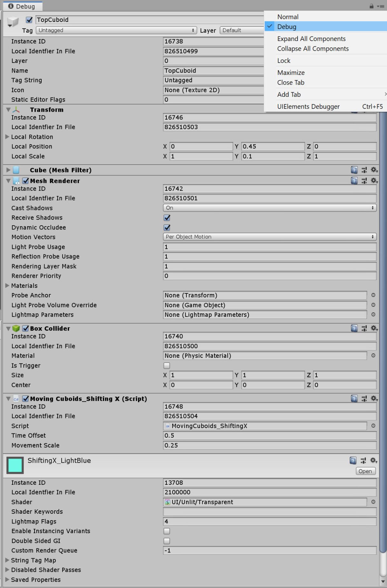Disable the Mesh Renderer component checkbox
The image size is (387, 588).
coord(26,181)
